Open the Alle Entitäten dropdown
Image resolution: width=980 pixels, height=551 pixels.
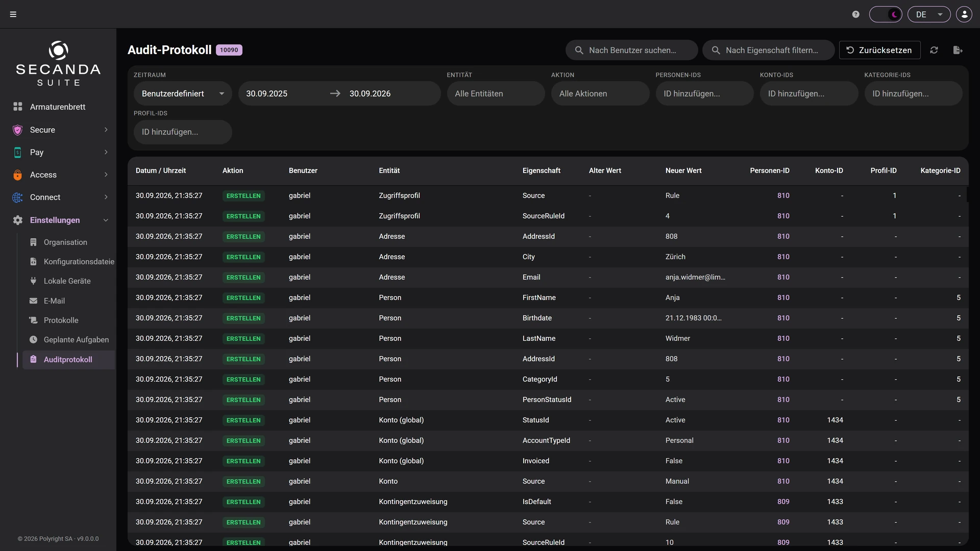496,93
